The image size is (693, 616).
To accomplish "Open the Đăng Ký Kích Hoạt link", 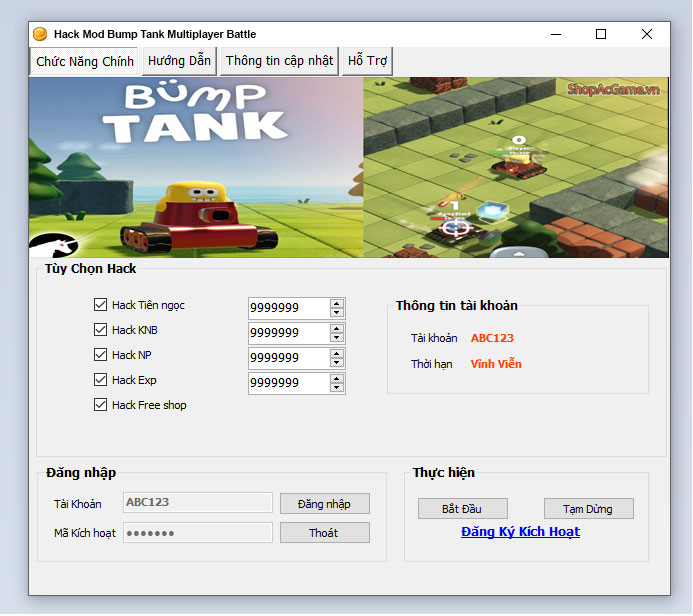I will pos(520,532).
